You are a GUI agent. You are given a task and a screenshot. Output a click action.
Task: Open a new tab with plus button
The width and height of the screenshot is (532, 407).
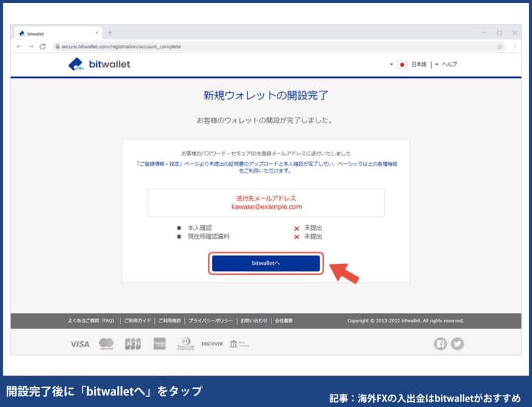[x=110, y=33]
